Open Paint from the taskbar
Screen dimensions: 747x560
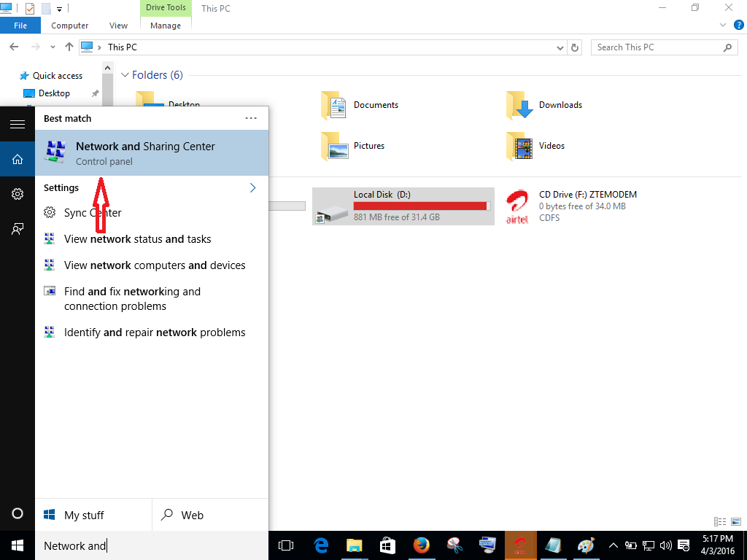pyautogui.click(x=585, y=545)
